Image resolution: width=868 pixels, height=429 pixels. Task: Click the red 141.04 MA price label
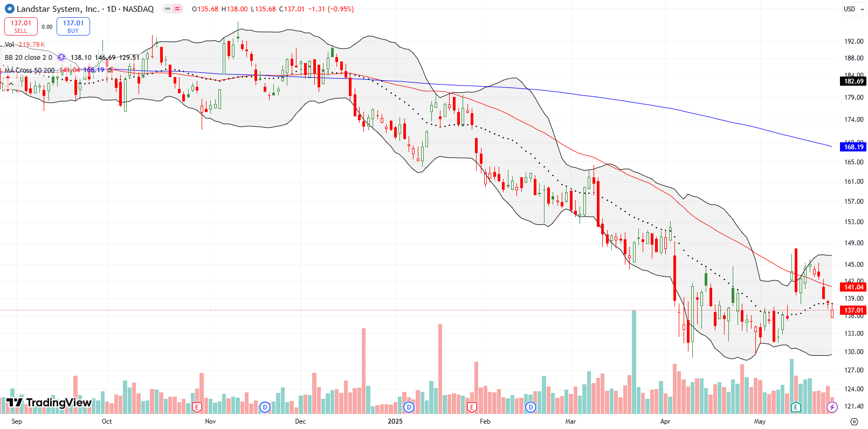coord(853,287)
